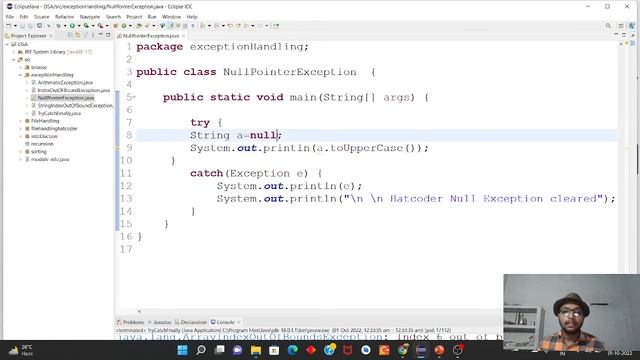Open Microsoft Edge from taskbar

(293, 350)
